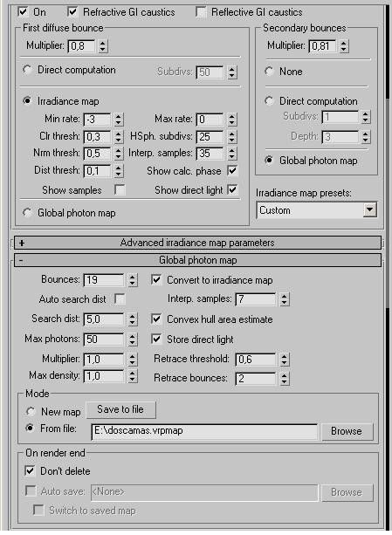Click the photon map Interp. samples field
Viewport: 392px width, 535px height.
(256, 299)
